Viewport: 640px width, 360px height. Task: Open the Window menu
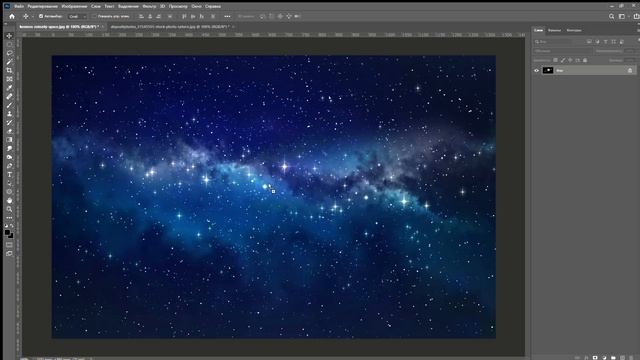[x=196, y=7]
